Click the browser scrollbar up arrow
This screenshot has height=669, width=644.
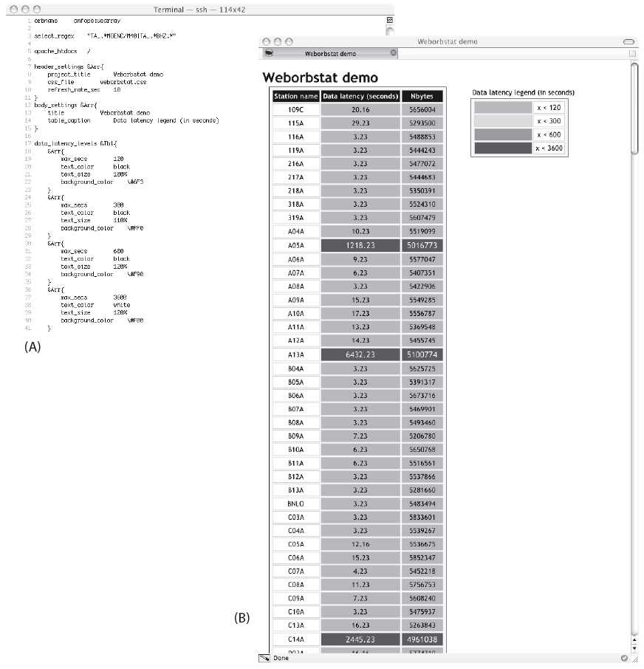(634, 640)
